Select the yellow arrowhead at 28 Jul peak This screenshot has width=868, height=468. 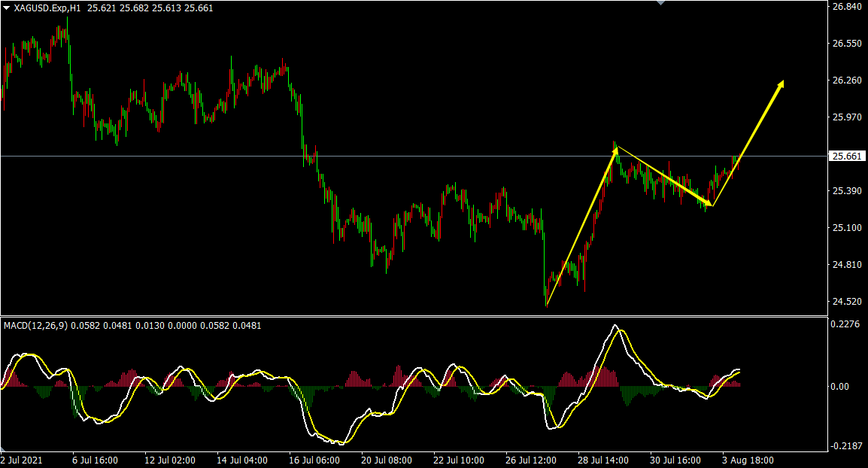(x=615, y=150)
